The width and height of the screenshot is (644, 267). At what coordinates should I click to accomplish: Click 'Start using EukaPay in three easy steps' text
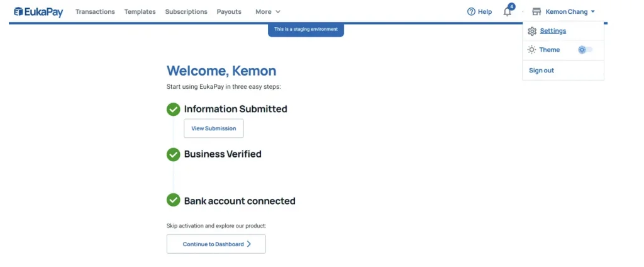[224, 88]
